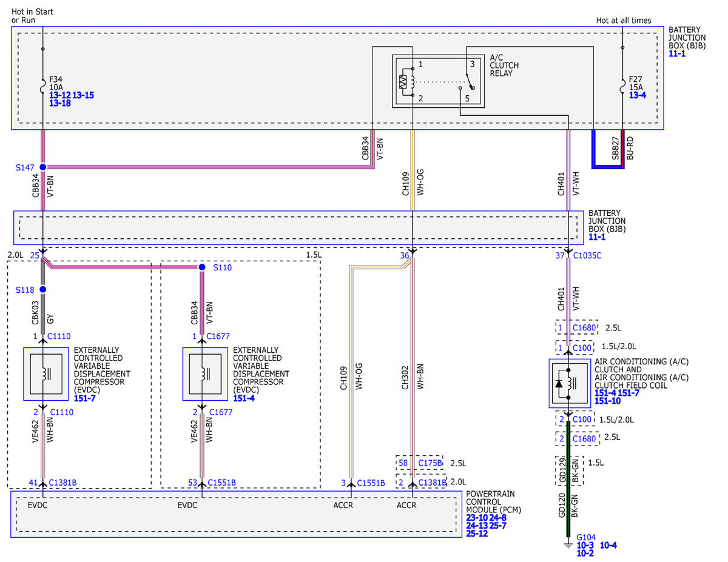Image resolution: width=728 pixels, height=562 pixels.
Task: Open the 24-8 PCM page reference
Action: (x=498, y=518)
